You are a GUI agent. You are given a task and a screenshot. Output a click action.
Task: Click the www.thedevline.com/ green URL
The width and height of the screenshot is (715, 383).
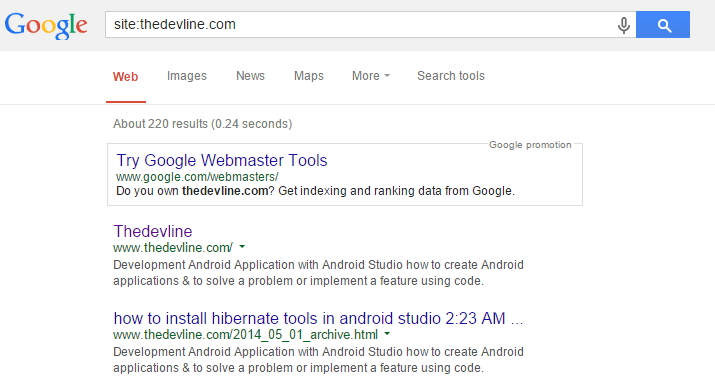tap(173, 248)
